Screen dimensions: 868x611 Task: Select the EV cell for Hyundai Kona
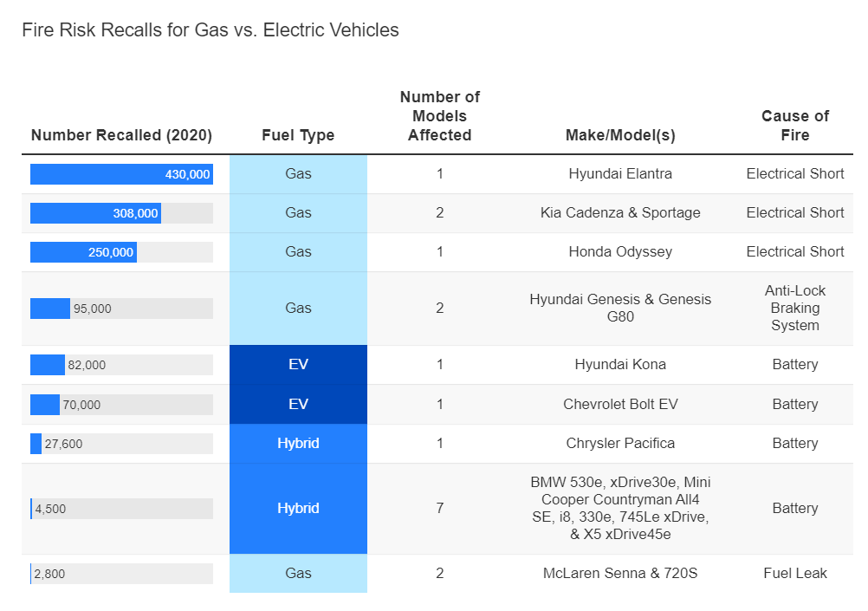(298, 365)
